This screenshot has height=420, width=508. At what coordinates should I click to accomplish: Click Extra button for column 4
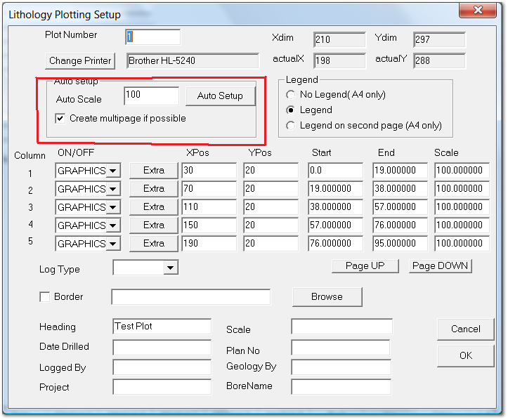tap(153, 225)
